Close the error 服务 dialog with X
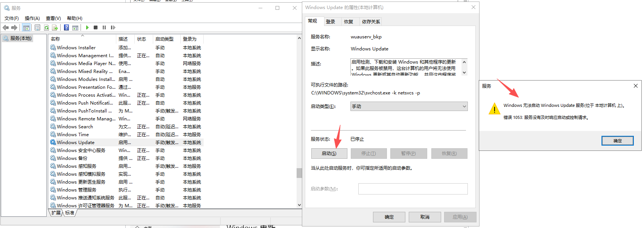 click(636, 86)
